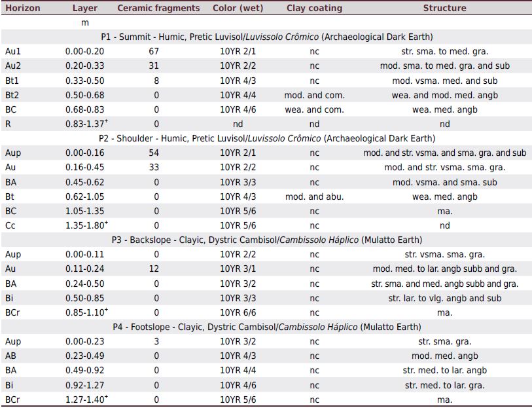Select the Clay coating column header

[315, 9]
